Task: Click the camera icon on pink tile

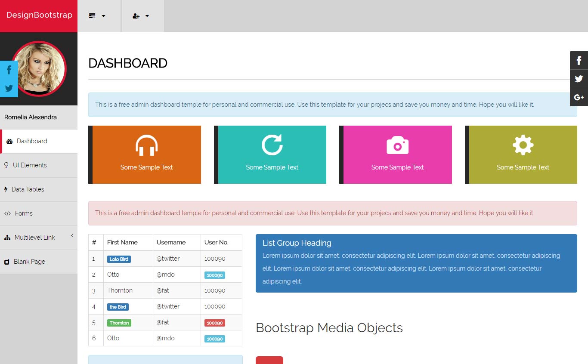Action: click(x=397, y=145)
